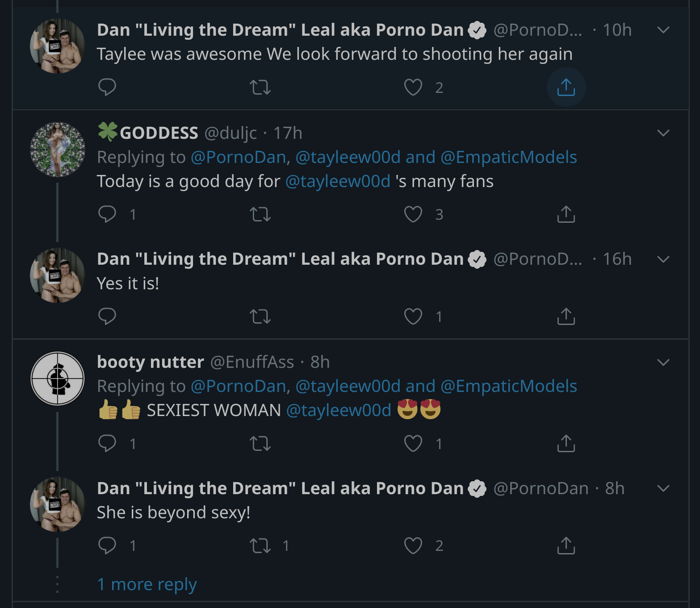Like the 'Taylee was awesome' tweet
700x608 pixels.
point(413,87)
